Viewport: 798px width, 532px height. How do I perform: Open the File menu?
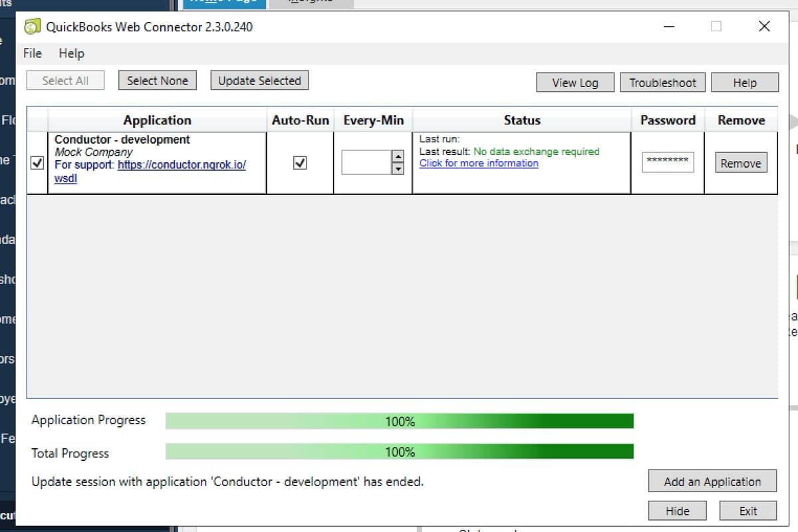[31, 53]
